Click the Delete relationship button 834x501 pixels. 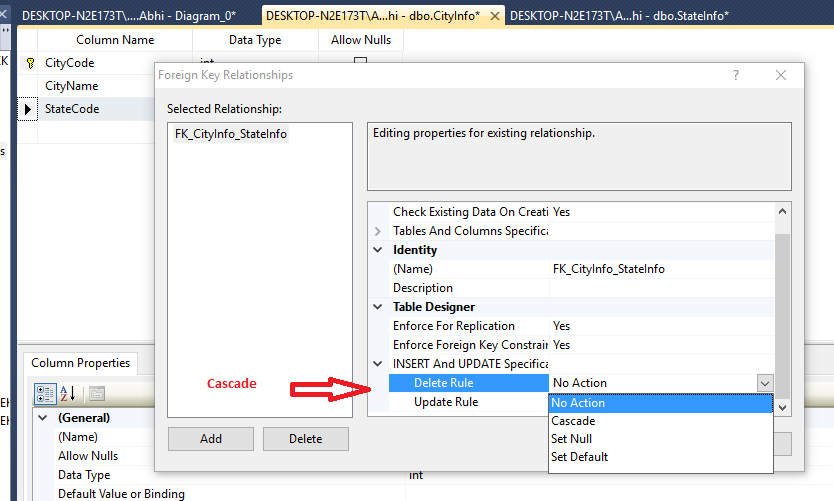click(306, 438)
